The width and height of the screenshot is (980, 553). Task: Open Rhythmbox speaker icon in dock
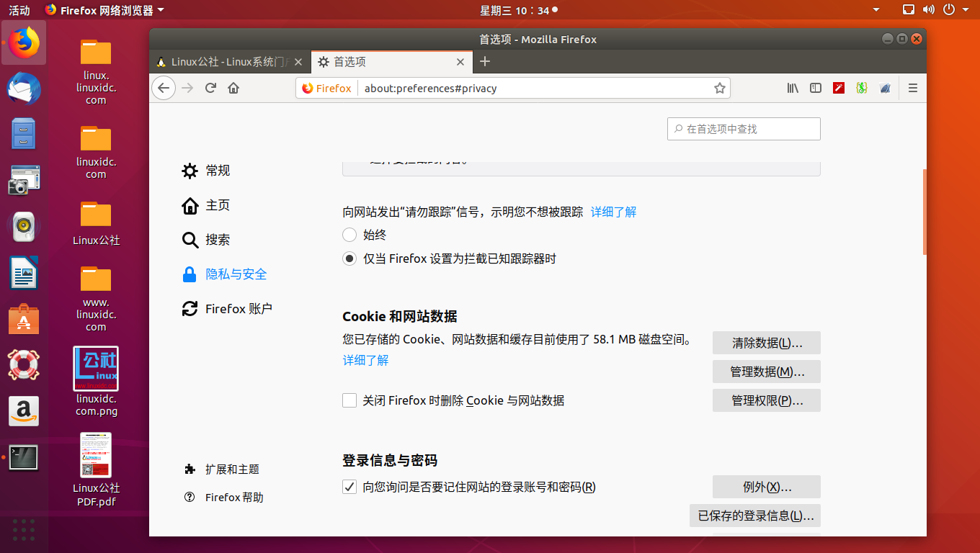(x=24, y=227)
